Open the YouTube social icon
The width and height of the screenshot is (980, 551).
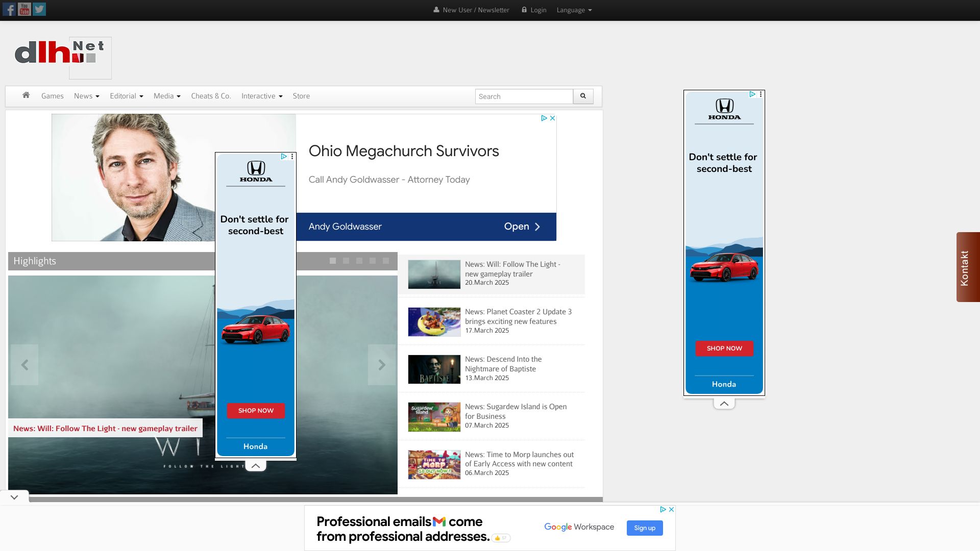[24, 9]
